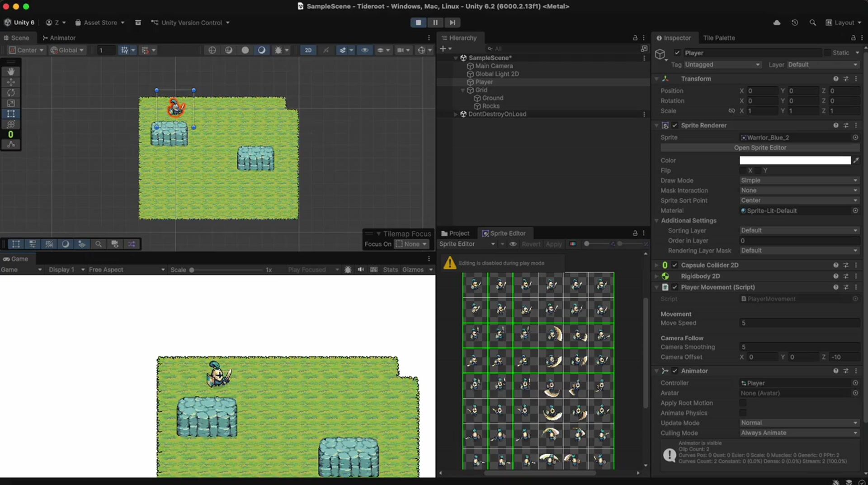Toggle the Apply Root Motion checkbox
The width and height of the screenshot is (868, 485).
pos(743,403)
